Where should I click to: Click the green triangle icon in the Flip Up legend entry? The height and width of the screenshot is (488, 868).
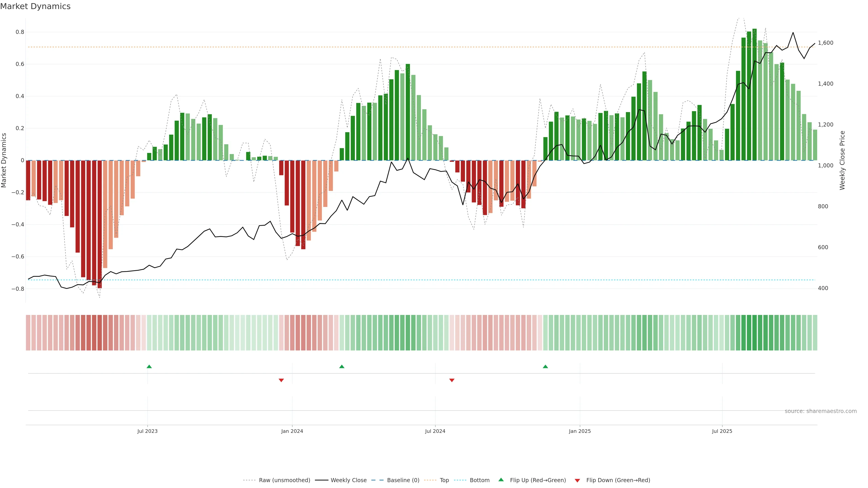[501, 480]
